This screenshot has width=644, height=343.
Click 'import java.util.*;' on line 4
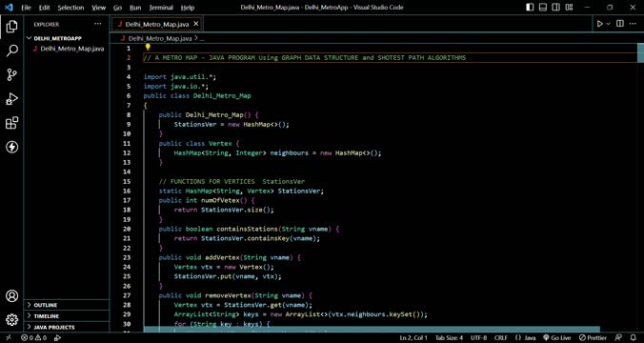179,77
